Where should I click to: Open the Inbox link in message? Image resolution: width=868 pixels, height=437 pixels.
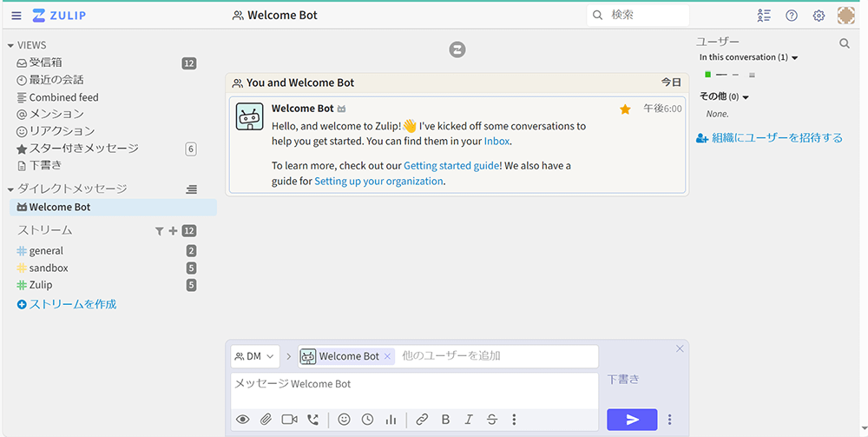[496, 142]
